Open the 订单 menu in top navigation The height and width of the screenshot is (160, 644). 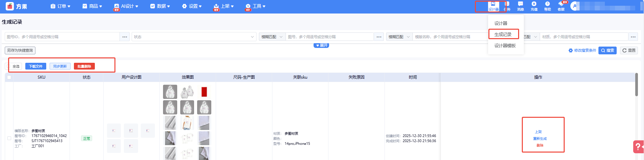click(60, 6)
